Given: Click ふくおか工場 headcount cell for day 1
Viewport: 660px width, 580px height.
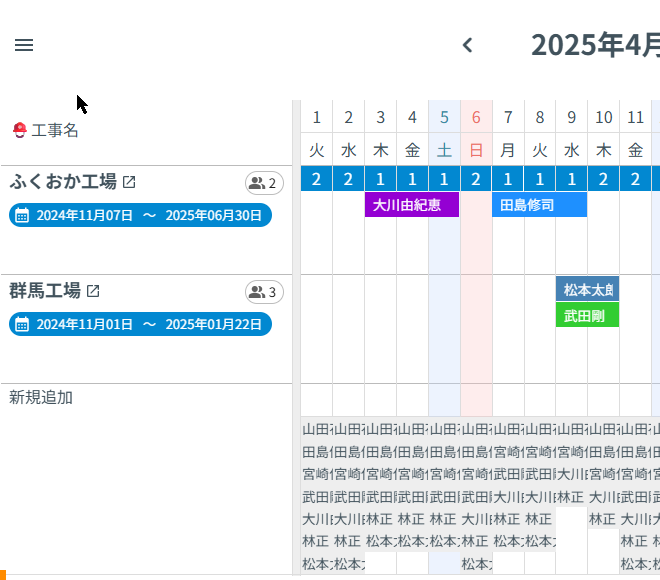Looking at the screenshot, I should [317, 179].
